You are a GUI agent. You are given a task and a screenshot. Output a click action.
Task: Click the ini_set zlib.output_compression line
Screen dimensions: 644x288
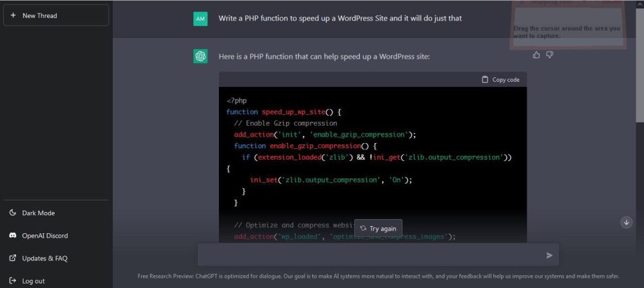[331, 180]
